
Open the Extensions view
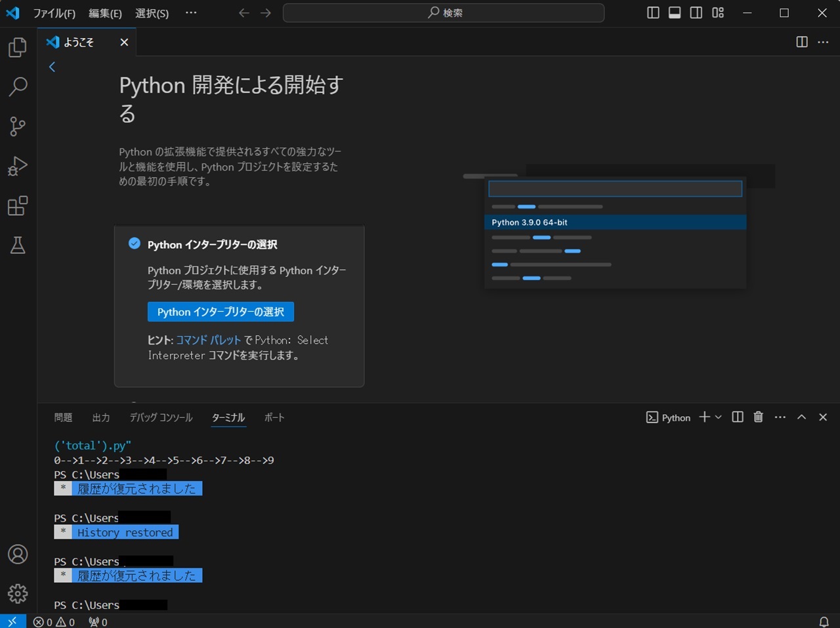point(18,205)
